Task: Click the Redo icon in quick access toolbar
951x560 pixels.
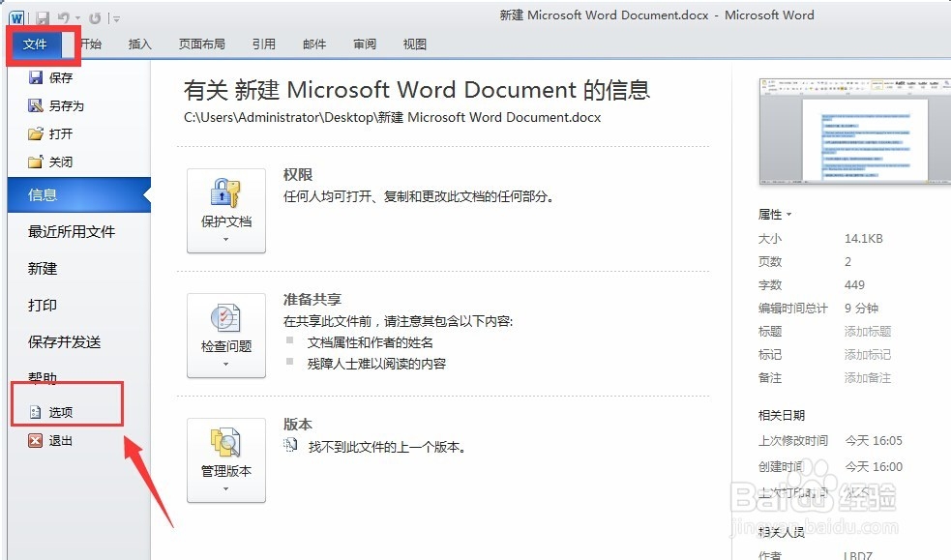Action: pos(95,18)
